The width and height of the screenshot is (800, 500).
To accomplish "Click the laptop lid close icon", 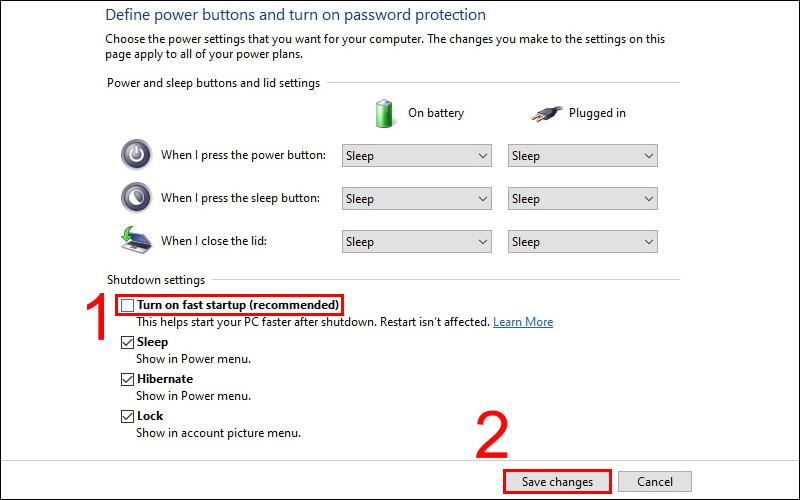I will pyautogui.click(x=135, y=241).
